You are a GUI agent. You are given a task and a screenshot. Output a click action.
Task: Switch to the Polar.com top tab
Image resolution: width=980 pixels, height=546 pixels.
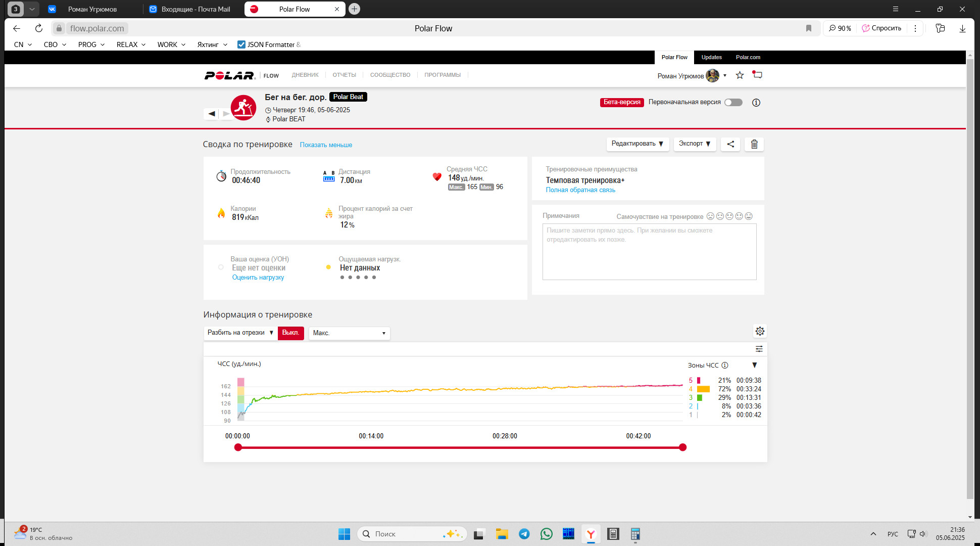748,57
